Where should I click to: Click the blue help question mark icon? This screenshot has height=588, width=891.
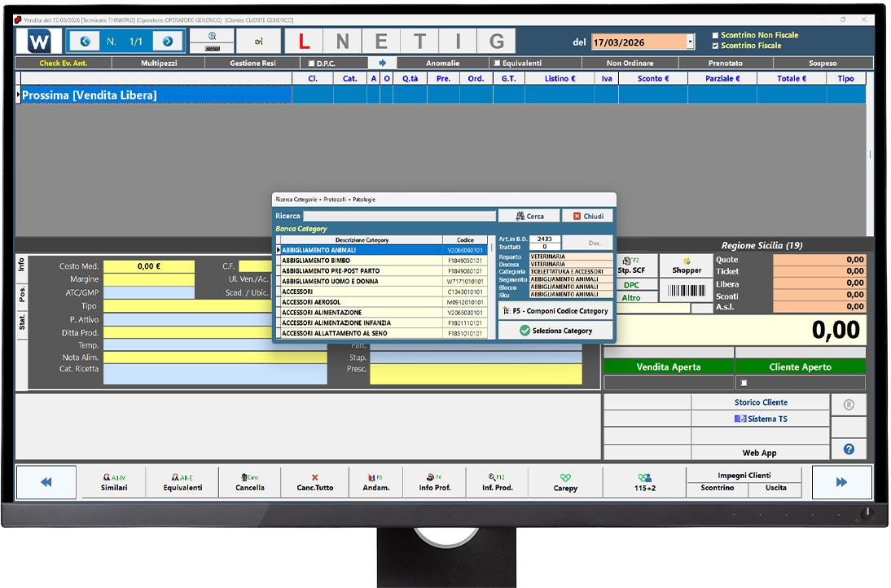849,449
